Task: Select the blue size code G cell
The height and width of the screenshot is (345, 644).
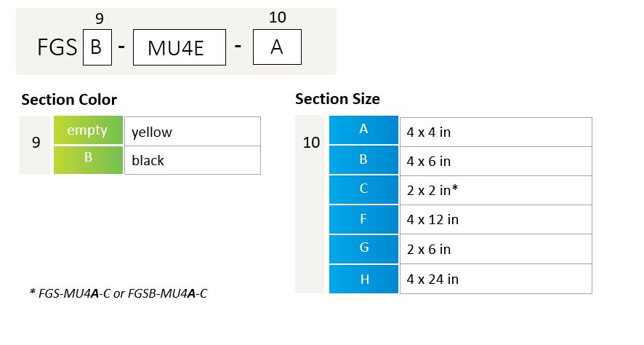Action: [x=363, y=249]
